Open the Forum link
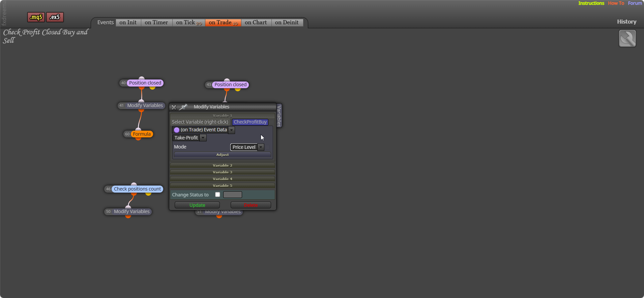This screenshot has width=644, height=298. pyautogui.click(x=635, y=3)
